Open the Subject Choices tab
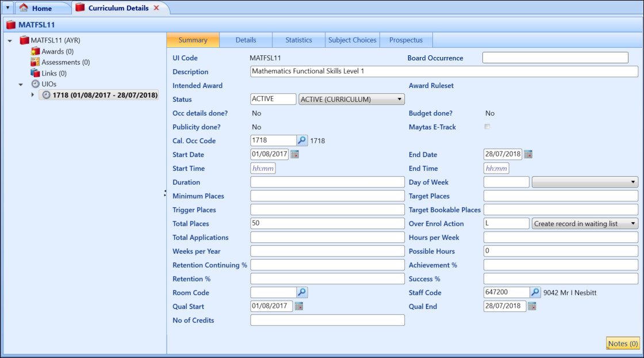The image size is (644, 358). click(352, 40)
